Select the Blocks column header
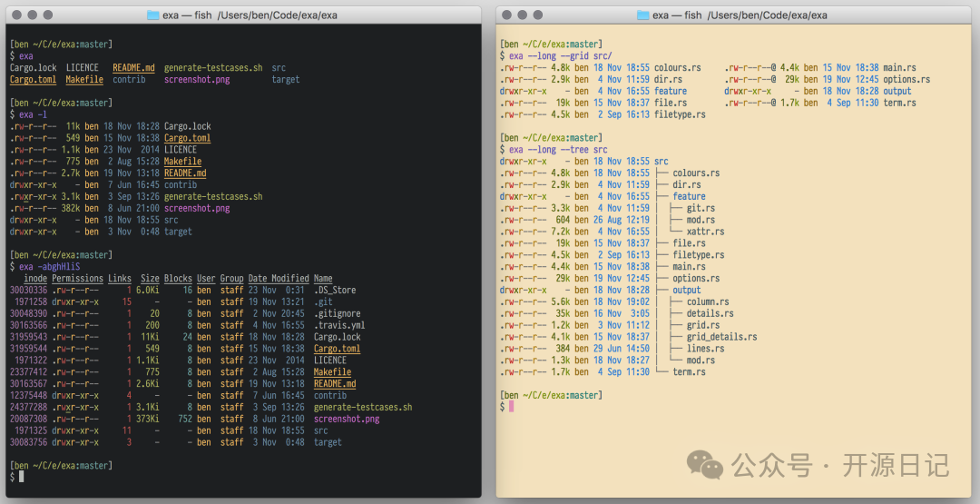This screenshot has width=980, height=504. 178,279
